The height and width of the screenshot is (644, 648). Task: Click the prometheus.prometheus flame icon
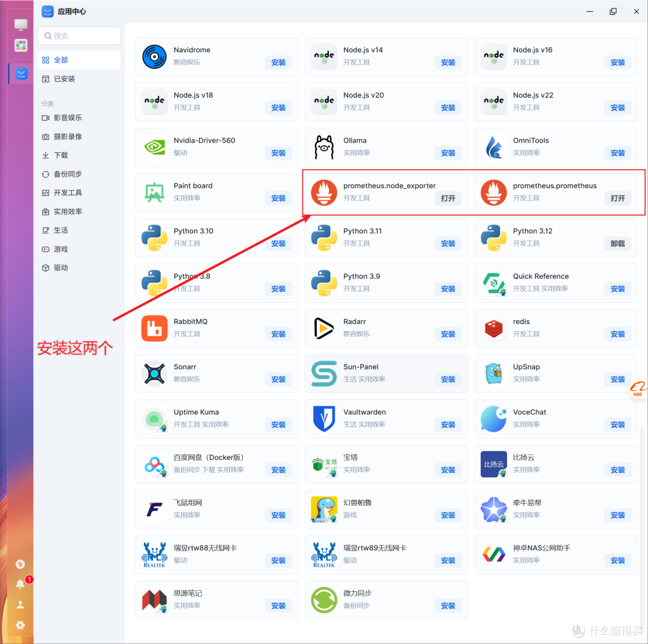coord(494,192)
